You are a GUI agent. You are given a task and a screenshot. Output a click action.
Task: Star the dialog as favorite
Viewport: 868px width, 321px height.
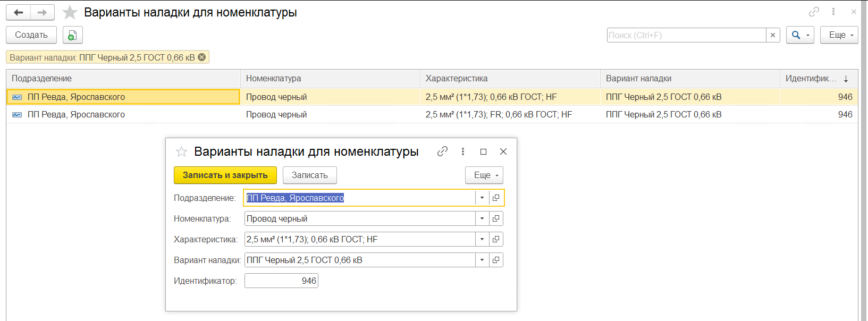181,152
